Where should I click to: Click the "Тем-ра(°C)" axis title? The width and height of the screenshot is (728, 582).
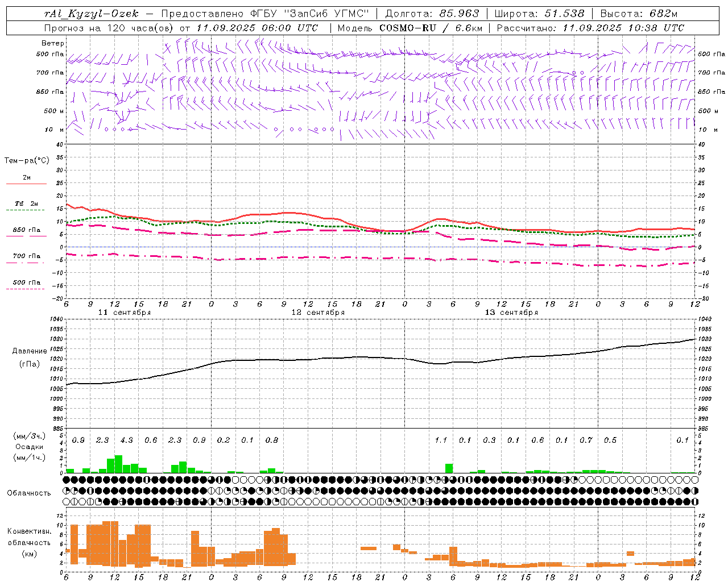click(x=27, y=161)
